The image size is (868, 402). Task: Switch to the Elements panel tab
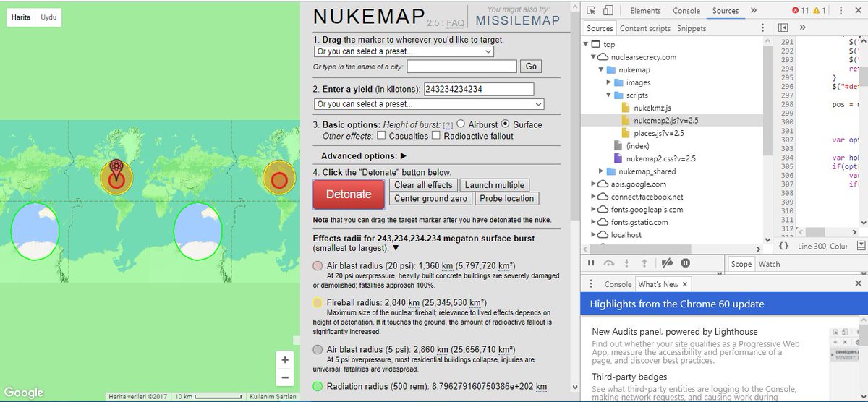(645, 11)
